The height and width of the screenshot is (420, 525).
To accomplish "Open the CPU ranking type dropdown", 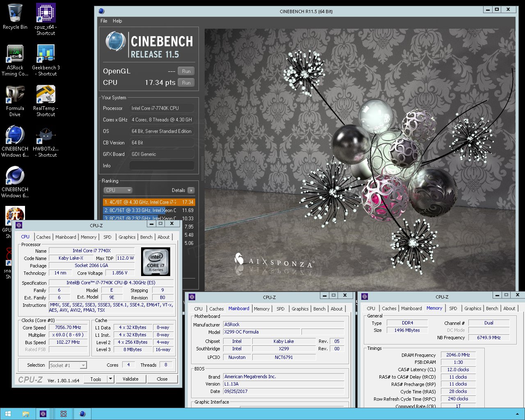I will coord(118,190).
